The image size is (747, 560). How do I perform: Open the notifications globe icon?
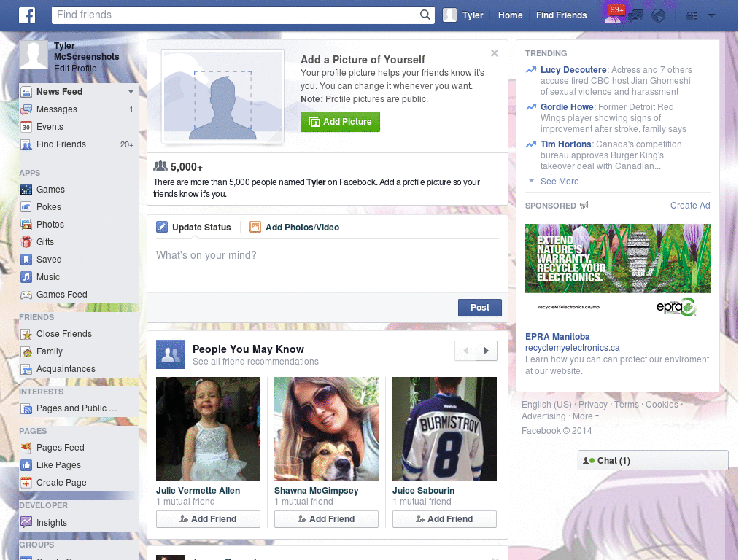(x=659, y=16)
